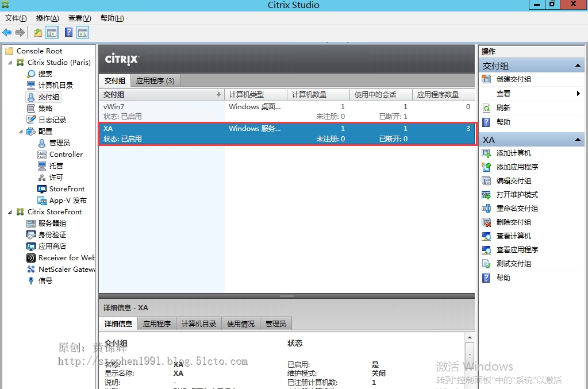The image size is (588, 389).
Task: Open the 操作(A) menu
Action: (47, 18)
